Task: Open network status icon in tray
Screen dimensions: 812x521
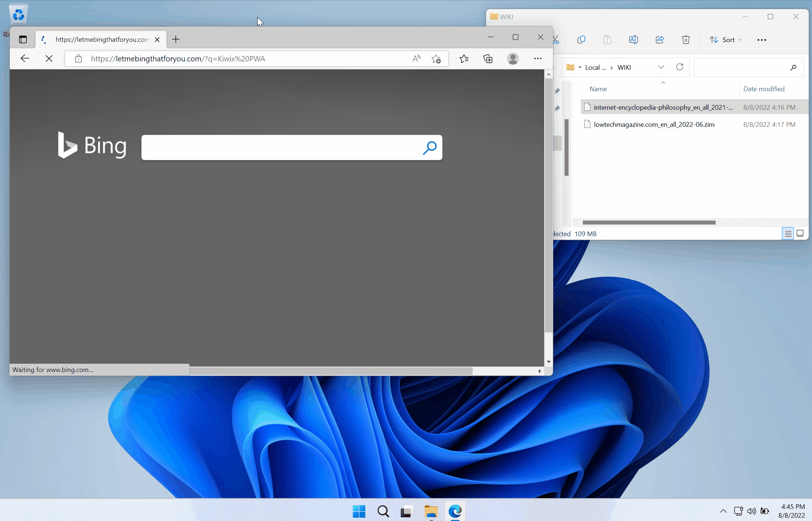Action: pos(738,511)
